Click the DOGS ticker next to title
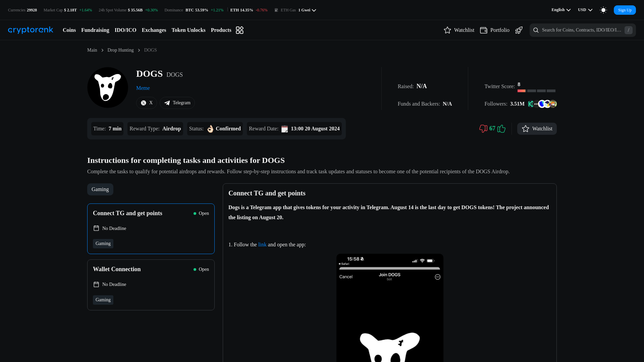This screenshot has width=644, height=362. tap(174, 75)
